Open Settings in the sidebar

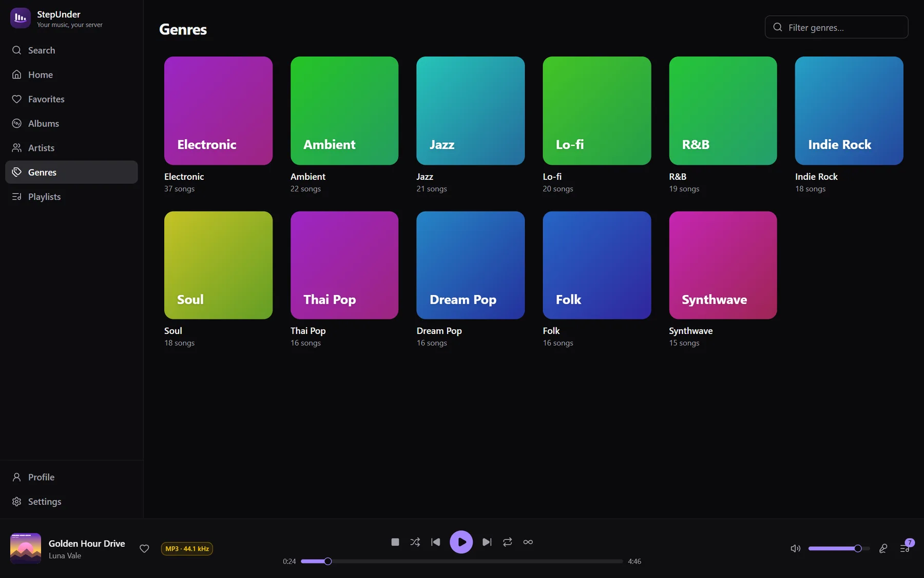point(71,501)
